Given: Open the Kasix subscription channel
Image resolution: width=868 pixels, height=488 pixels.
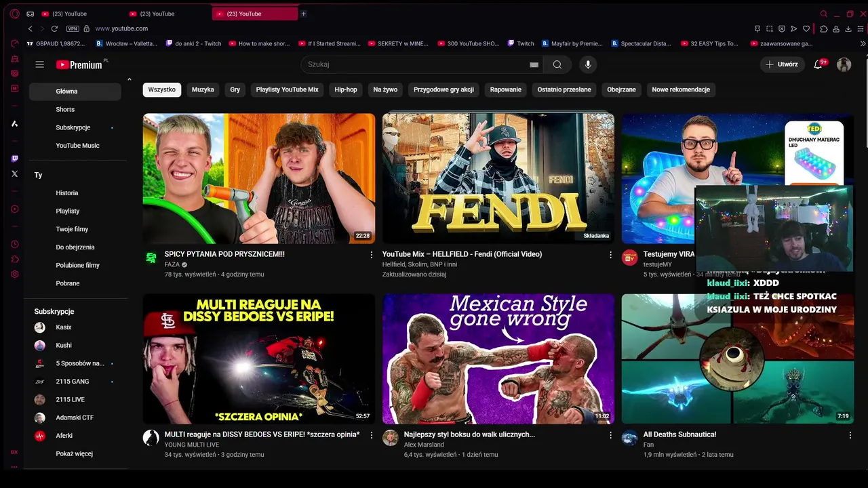Looking at the screenshot, I should pos(75,327).
